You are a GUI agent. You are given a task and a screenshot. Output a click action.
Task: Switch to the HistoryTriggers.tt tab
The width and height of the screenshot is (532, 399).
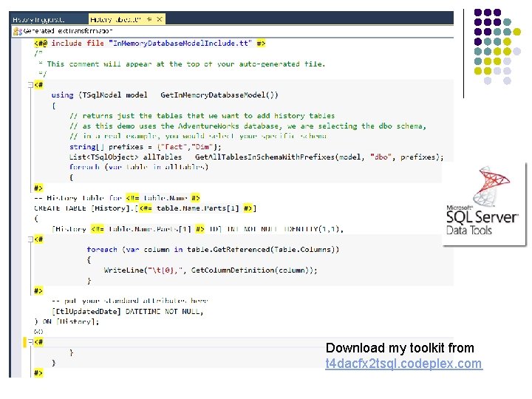[38, 20]
